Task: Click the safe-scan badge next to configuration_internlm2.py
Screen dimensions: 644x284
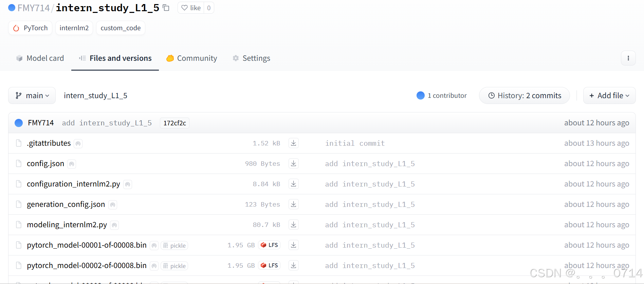Action: pyautogui.click(x=128, y=184)
